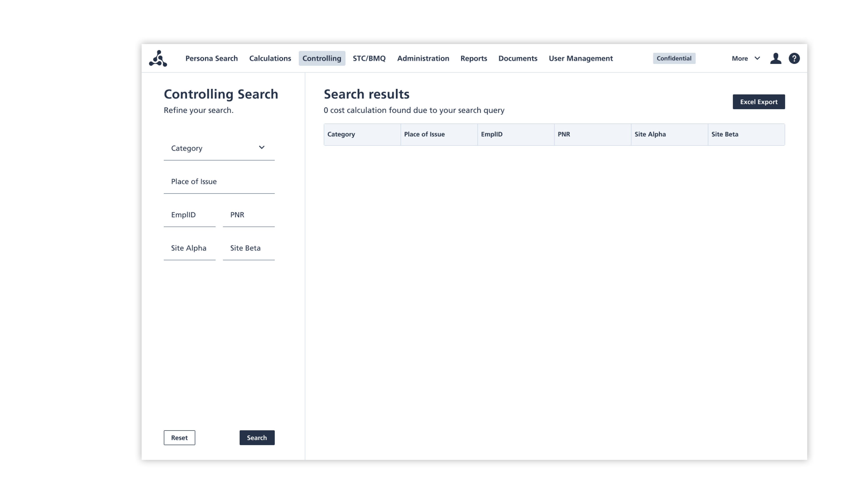Click the help question mark icon

pos(794,58)
